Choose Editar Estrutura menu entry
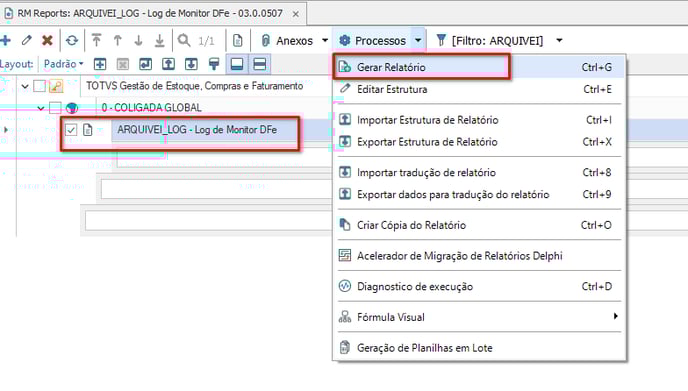This screenshot has width=688, height=391. pyautogui.click(x=479, y=89)
